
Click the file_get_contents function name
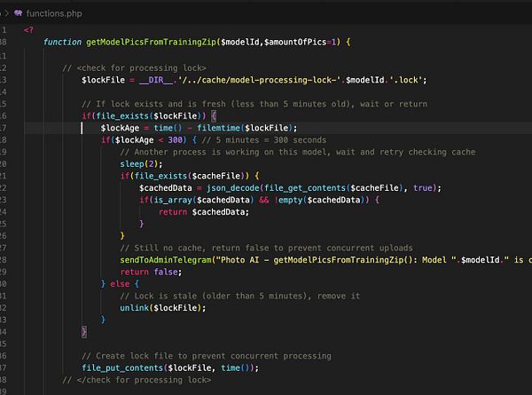coord(305,188)
